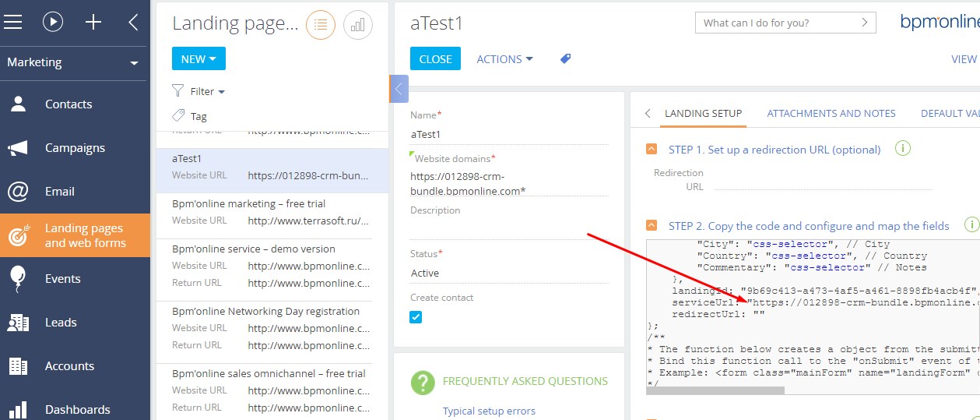
Task: Click the tag icon beside ACTIONS
Action: (x=566, y=58)
